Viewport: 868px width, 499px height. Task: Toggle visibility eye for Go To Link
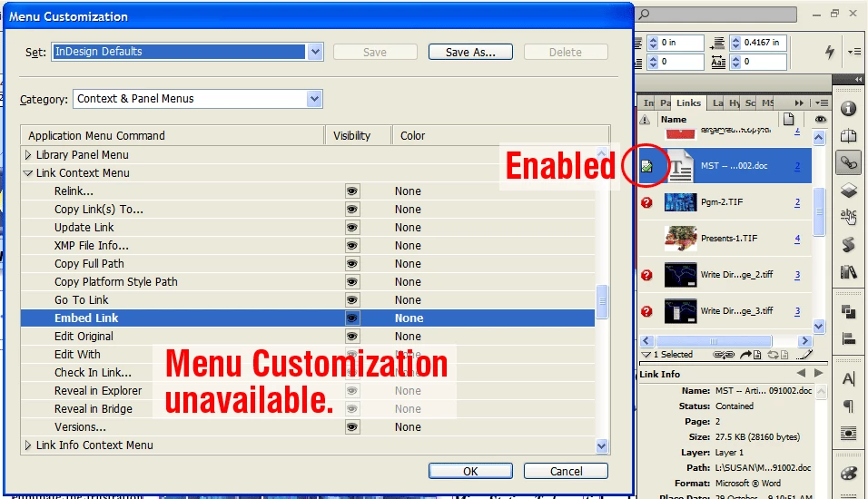tap(352, 299)
